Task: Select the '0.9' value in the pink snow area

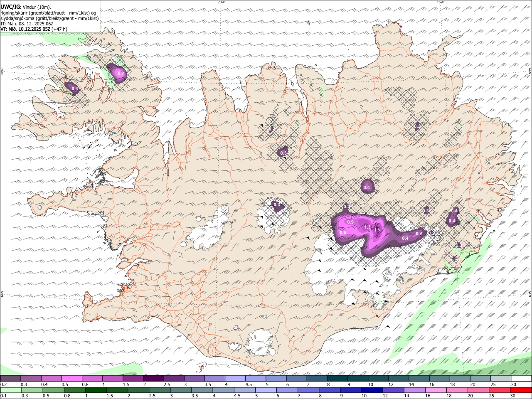Action: coord(350,222)
